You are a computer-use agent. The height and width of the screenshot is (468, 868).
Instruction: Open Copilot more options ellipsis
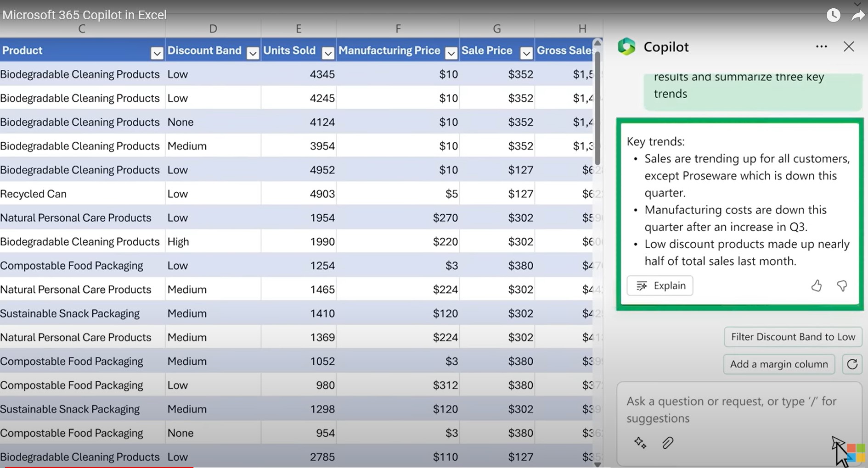[821, 47]
